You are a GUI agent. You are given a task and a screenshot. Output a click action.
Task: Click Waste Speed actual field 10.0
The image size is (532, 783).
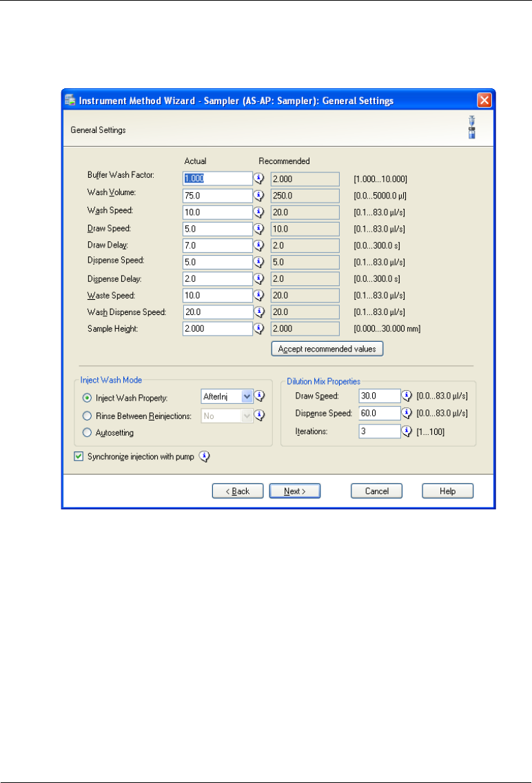click(x=218, y=295)
